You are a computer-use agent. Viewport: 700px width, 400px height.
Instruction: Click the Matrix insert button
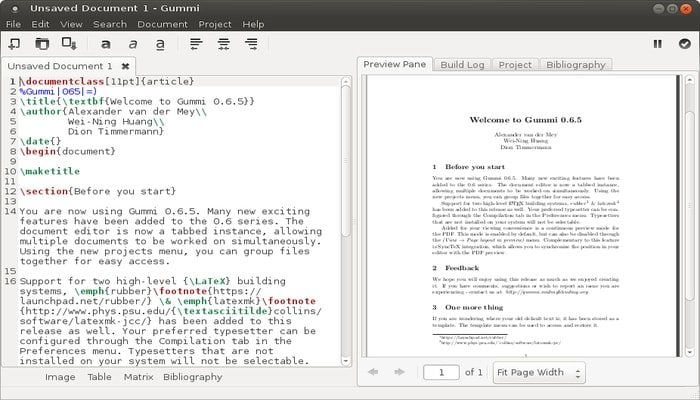[138, 377]
